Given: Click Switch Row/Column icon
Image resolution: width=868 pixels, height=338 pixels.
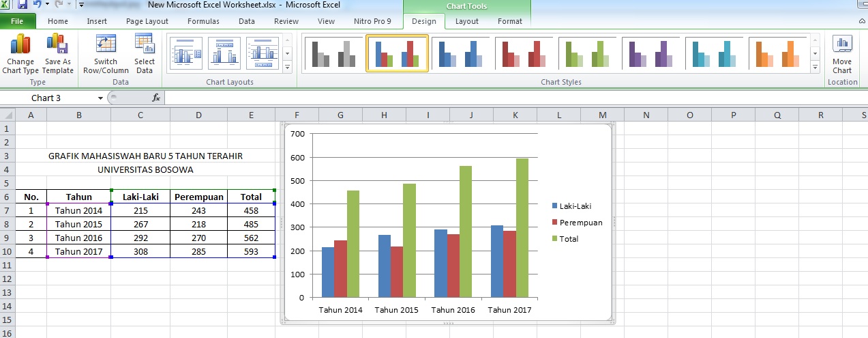Looking at the screenshot, I should (x=106, y=55).
